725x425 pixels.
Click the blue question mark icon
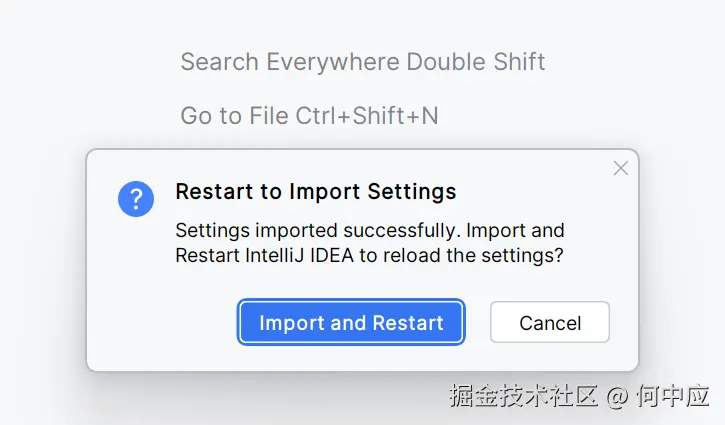pyautogui.click(x=136, y=199)
